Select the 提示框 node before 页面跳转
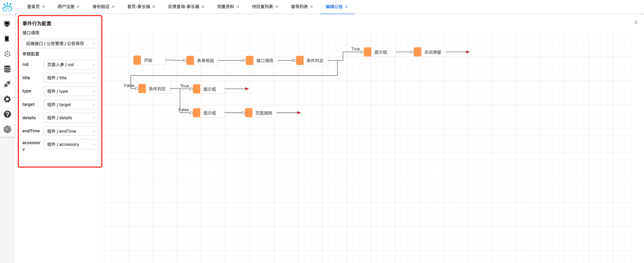The height and width of the screenshot is (263, 644). (209, 113)
